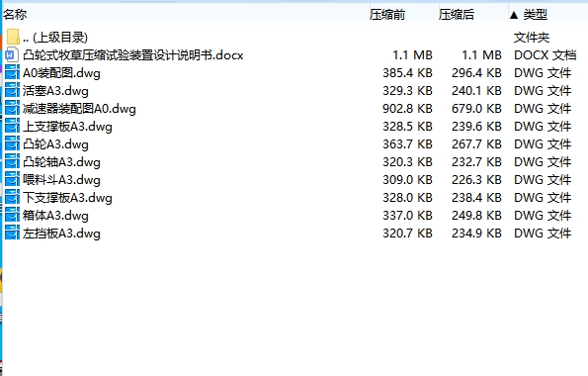
Task: Click the 328.0 KB size value
Action: [407, 198]
